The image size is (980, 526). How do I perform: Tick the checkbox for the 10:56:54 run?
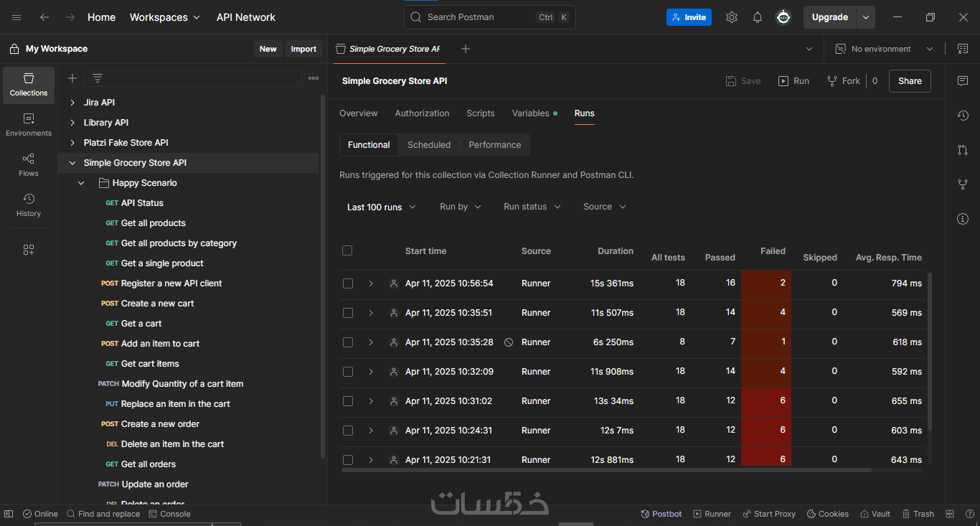click(x=348, y=283)
